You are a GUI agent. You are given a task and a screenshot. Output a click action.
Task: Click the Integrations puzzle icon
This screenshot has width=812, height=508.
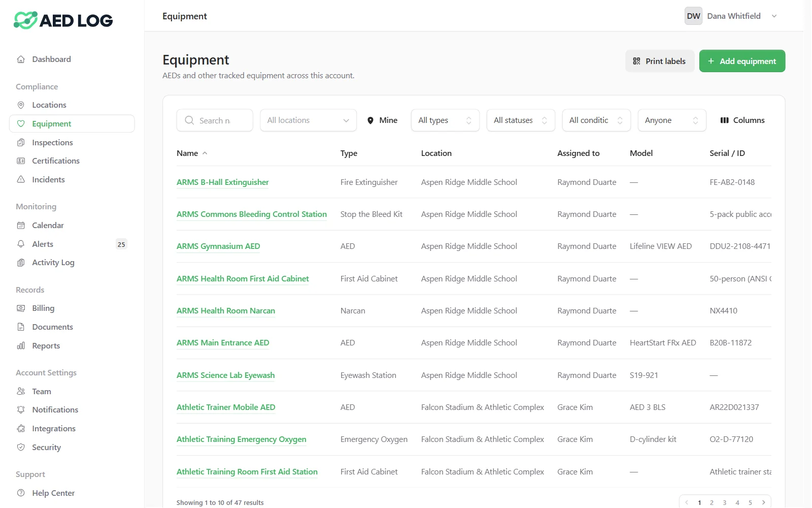pos(21,429)
